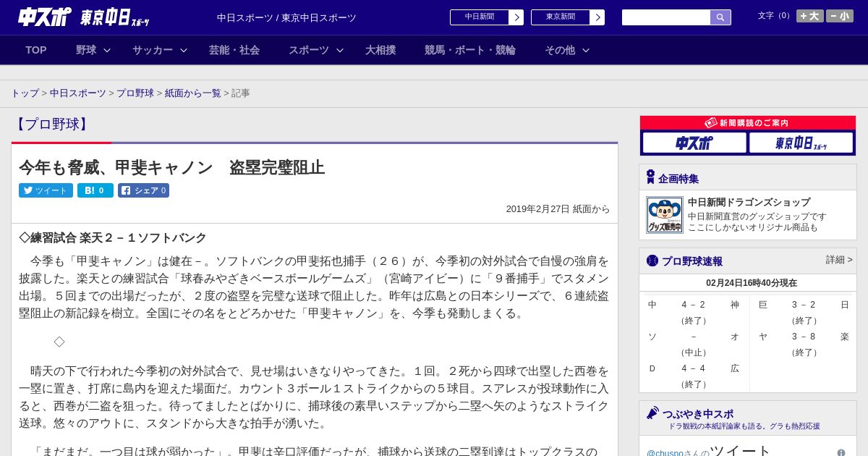This screenshot has width=868, height=456.
Task: Open the 詳細 > link for scores
Action: tap(839, 260)
